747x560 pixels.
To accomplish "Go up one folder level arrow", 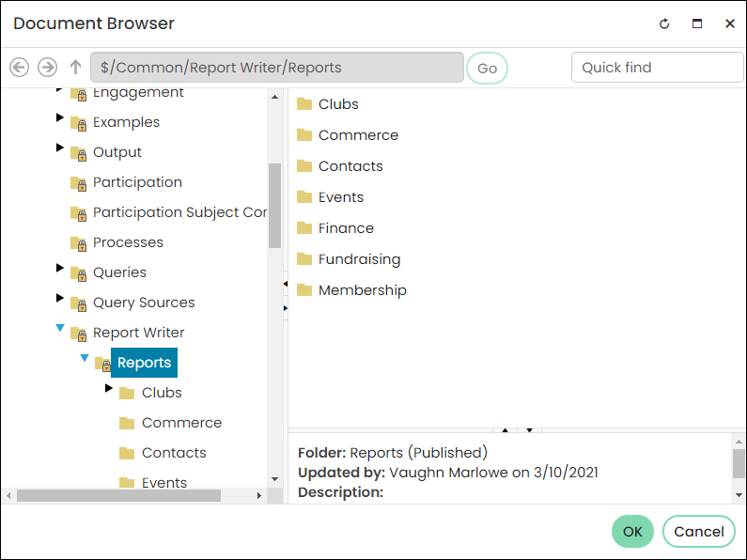I will coord(75,67).
